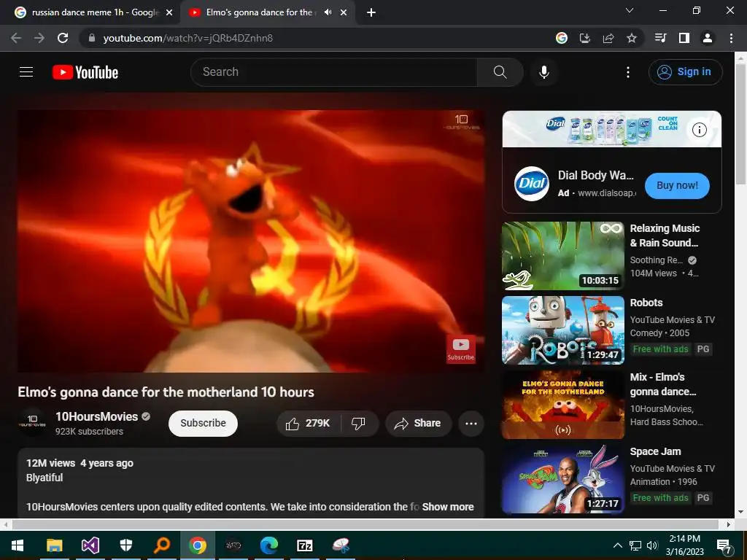
Task: Open the 10HoursMovies channel avatar
Action: click(x=32, y=423)
